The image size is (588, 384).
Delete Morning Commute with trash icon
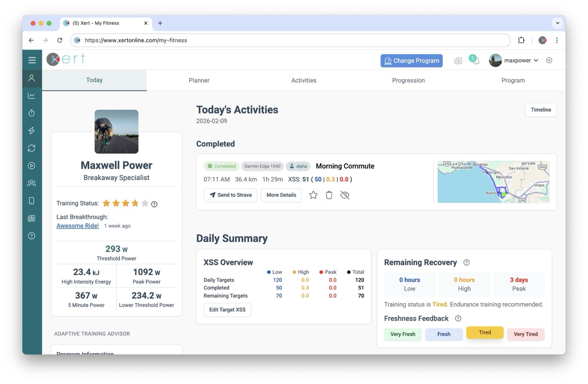(x=329, y=195)
